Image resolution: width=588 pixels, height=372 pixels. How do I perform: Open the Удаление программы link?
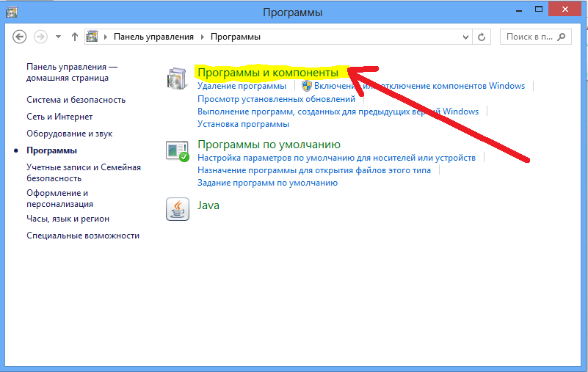(x=242, y=86)
